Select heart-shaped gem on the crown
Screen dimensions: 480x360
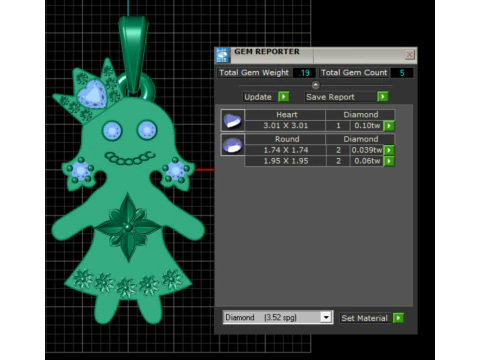[92, 93]
